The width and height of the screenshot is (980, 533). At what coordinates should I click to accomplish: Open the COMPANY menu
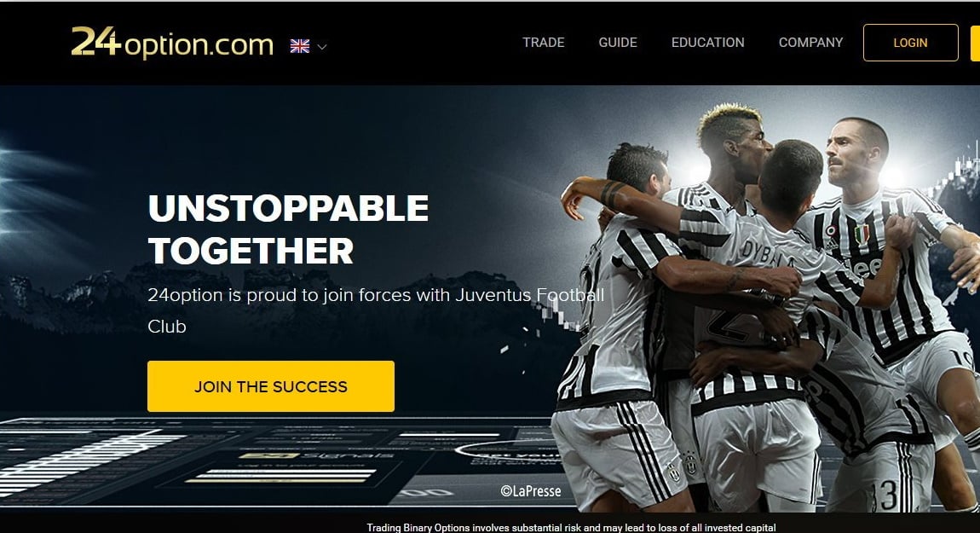pos(810,43)
